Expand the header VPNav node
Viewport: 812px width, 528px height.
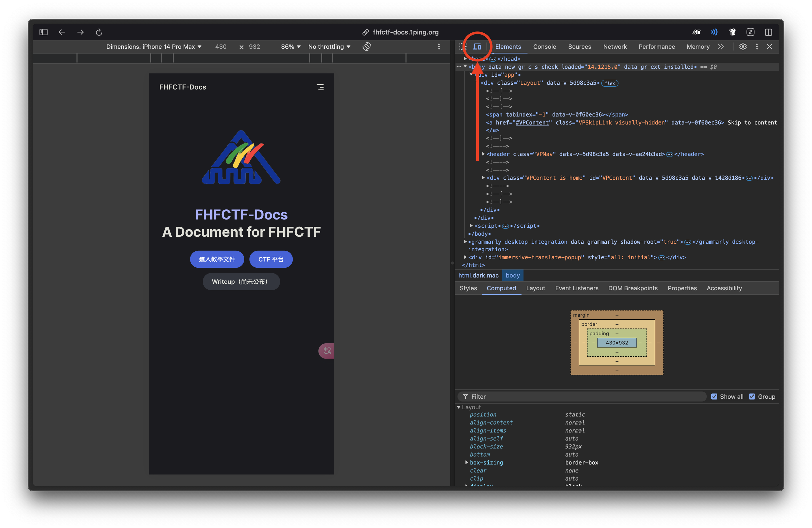(483, 154)
